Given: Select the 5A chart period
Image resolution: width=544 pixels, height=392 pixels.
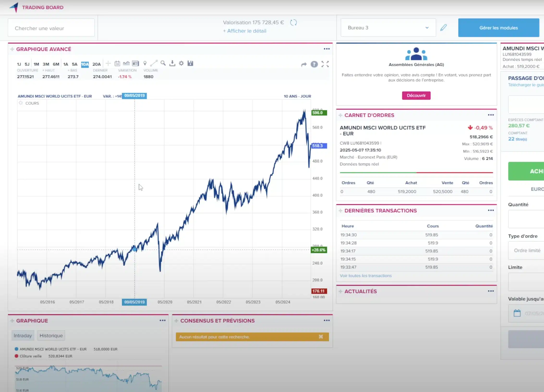Looking at the screenshot, I should coord(75,64).
